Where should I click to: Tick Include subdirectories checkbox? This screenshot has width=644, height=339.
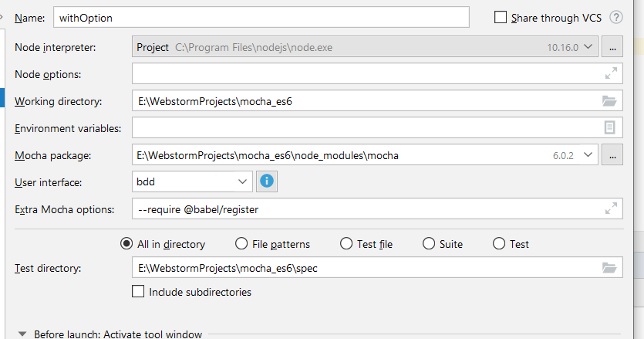pos(138,291)
